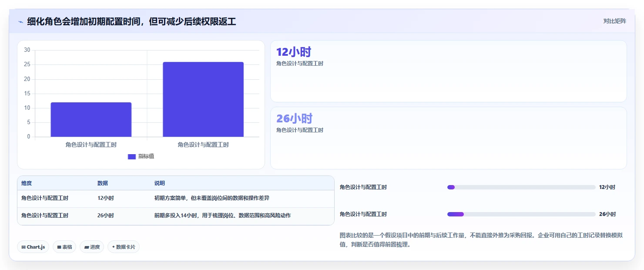This screenshot has height=270, width=644.
Task: Click the table cell reading 12小时
Action: [106, 198]
